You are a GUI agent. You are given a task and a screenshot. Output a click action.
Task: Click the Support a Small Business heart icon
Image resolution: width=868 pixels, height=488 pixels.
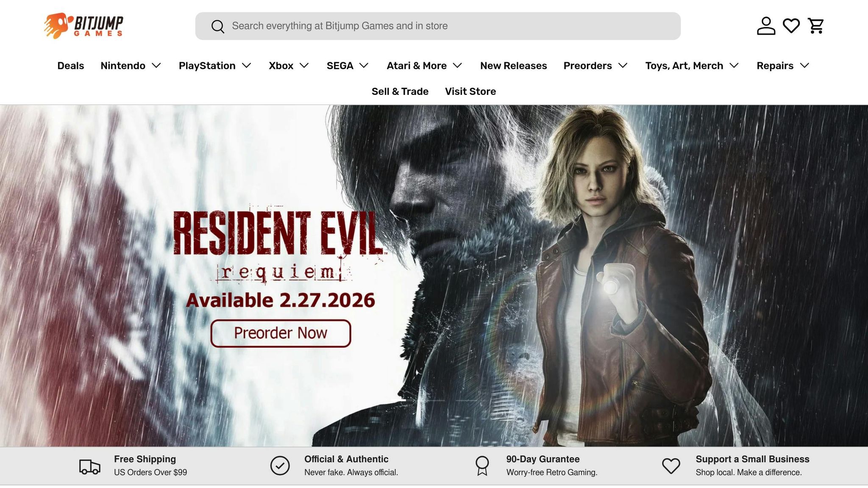(671, 466)
